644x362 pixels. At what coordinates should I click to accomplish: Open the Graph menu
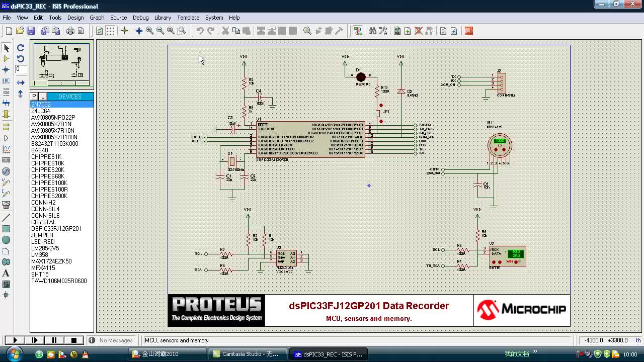click(x=97, y=18)
